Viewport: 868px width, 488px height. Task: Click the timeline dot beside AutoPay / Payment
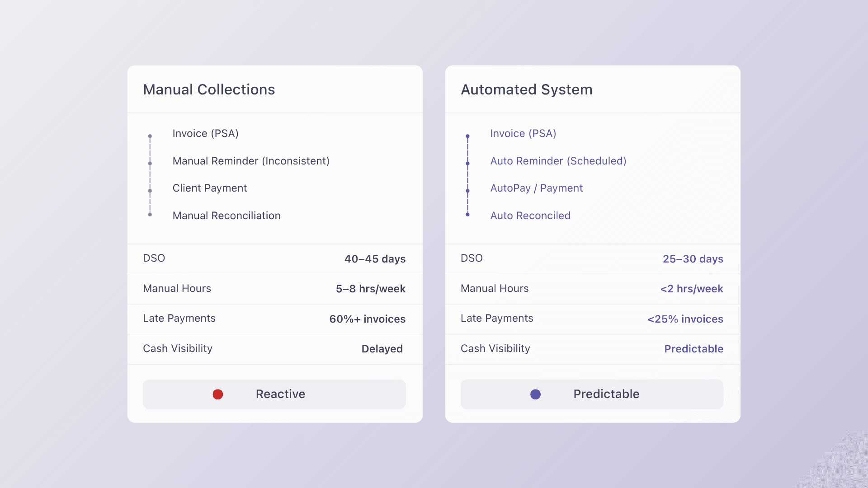click(x=467, y=191)
